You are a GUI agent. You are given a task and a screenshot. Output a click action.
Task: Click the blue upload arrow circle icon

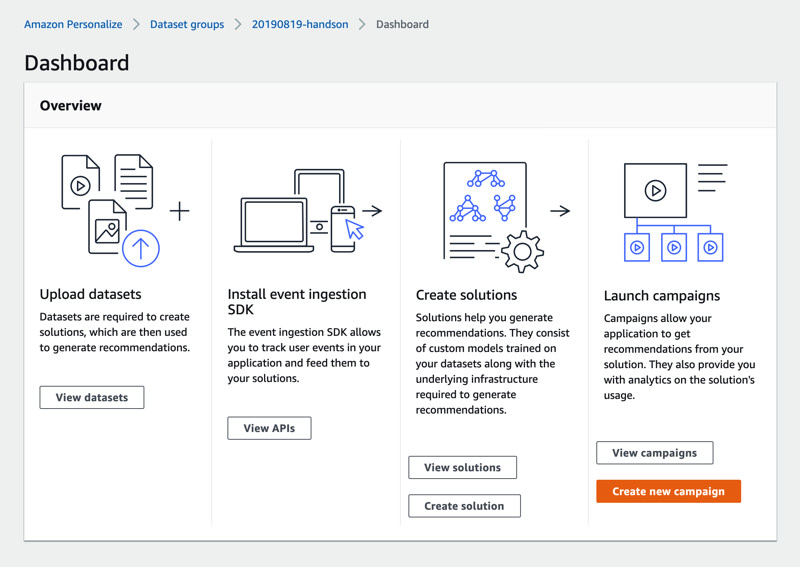[x=141, y=249]
